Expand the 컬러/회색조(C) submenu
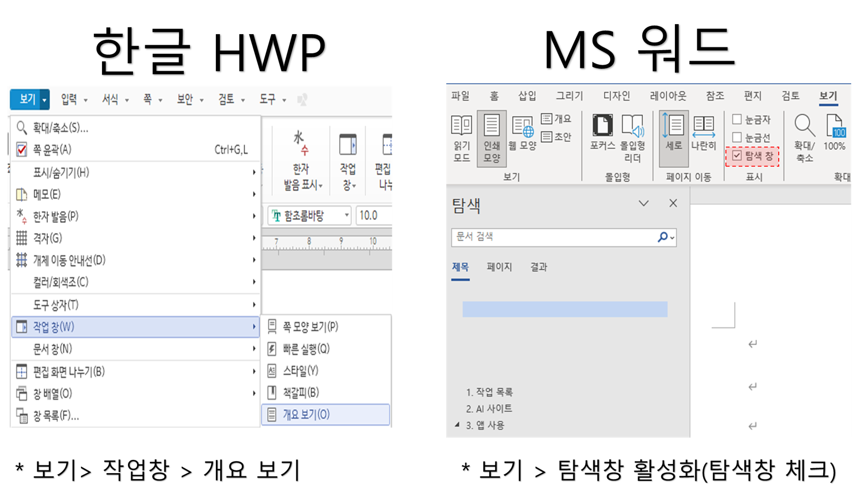Viewport: 868px width, 500px height. [x=135, y=282]
